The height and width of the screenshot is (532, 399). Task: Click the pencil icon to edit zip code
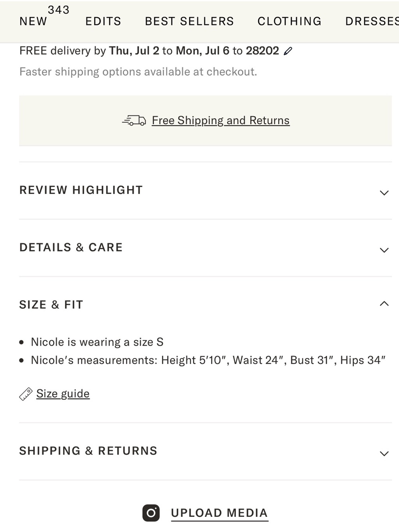pos(288,51)
